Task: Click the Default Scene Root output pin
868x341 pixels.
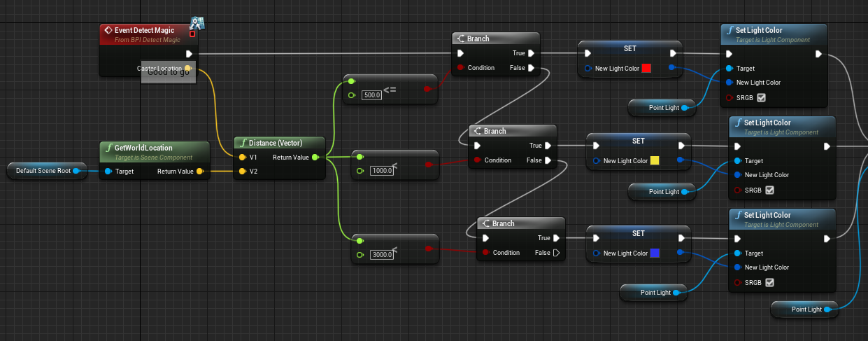Action: coord(76,171)
